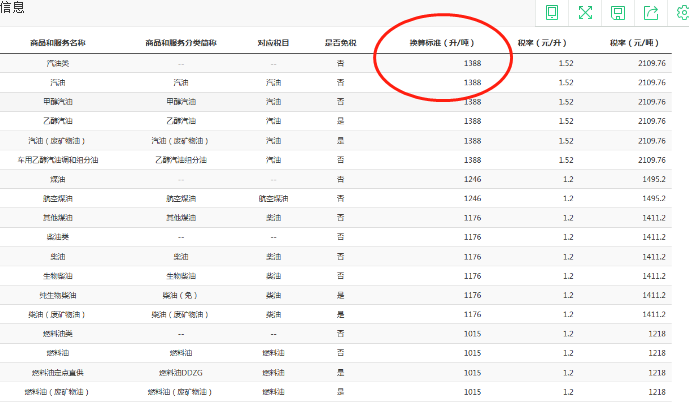Click the fullscreen expand arrows icon
Viewport: 689px width, 415px height.
(585, 13)
